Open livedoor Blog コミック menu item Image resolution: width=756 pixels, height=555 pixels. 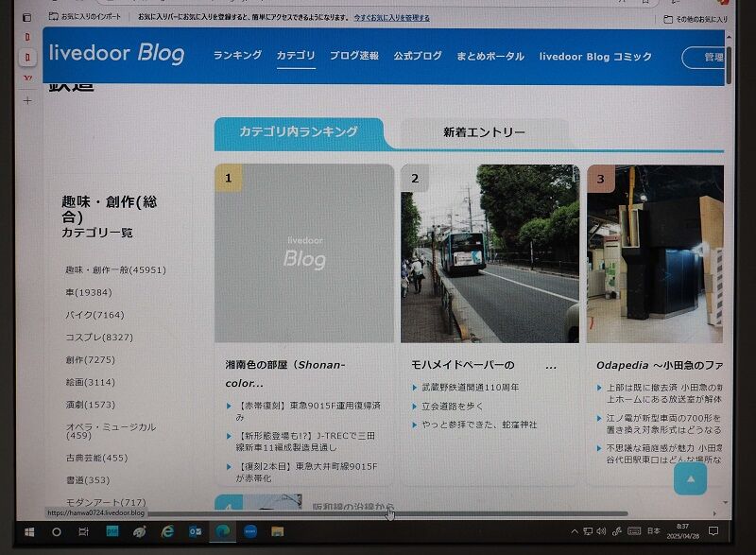(595, 57)
